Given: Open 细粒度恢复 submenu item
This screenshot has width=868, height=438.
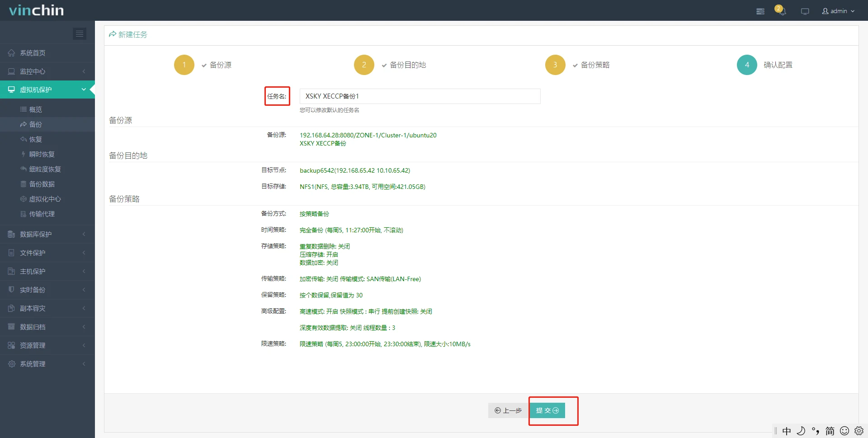Looking at the screenshot, I should click(47, 169).
